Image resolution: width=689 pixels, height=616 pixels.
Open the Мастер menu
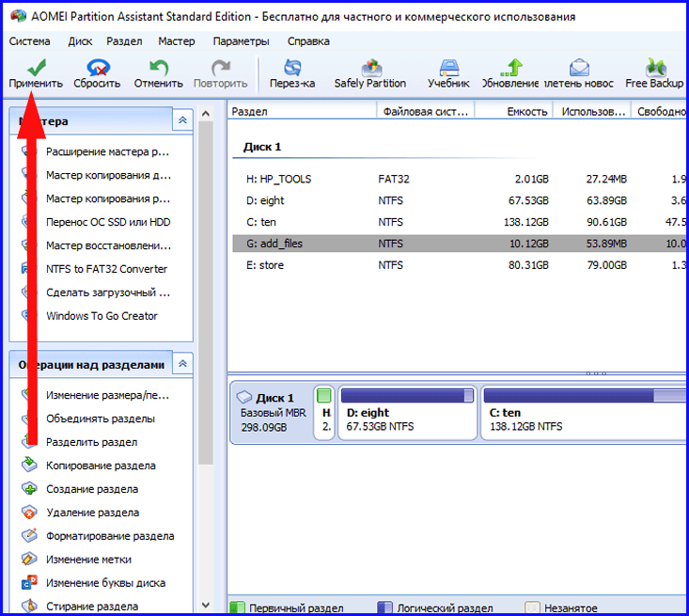177,41
